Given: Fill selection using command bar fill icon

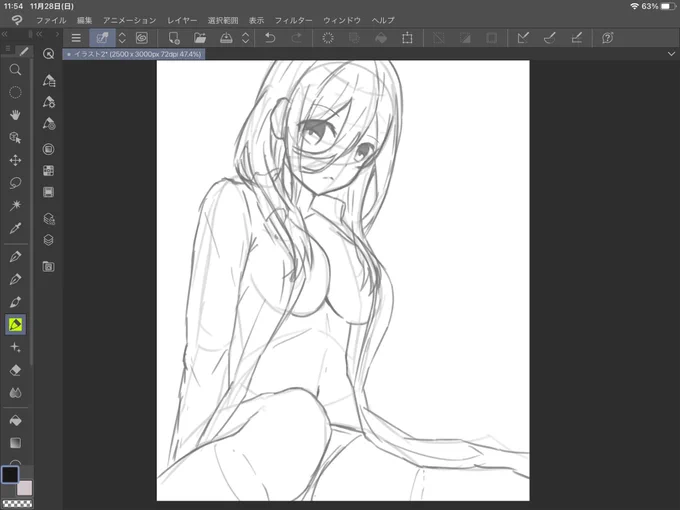Looking at the screenshot, I should pos(381,38).
